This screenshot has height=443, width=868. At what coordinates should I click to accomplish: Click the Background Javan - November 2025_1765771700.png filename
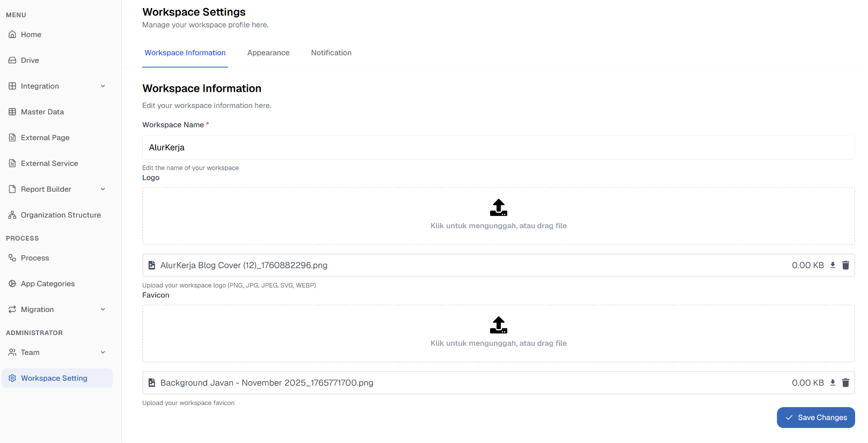point(267,383)
